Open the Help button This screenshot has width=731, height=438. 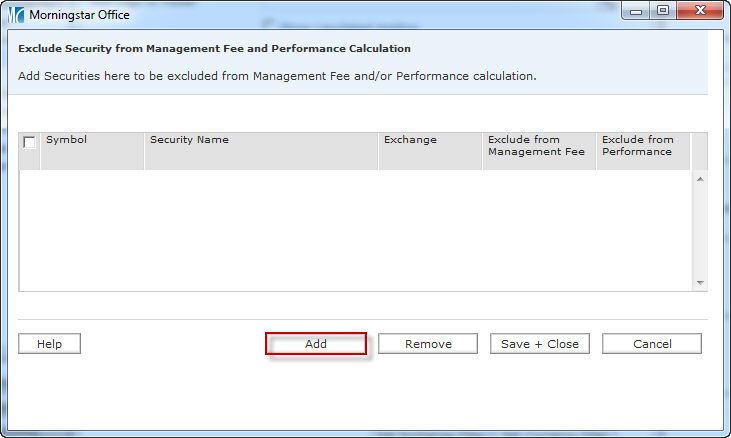pyautogui.click(x=49, y=344)
